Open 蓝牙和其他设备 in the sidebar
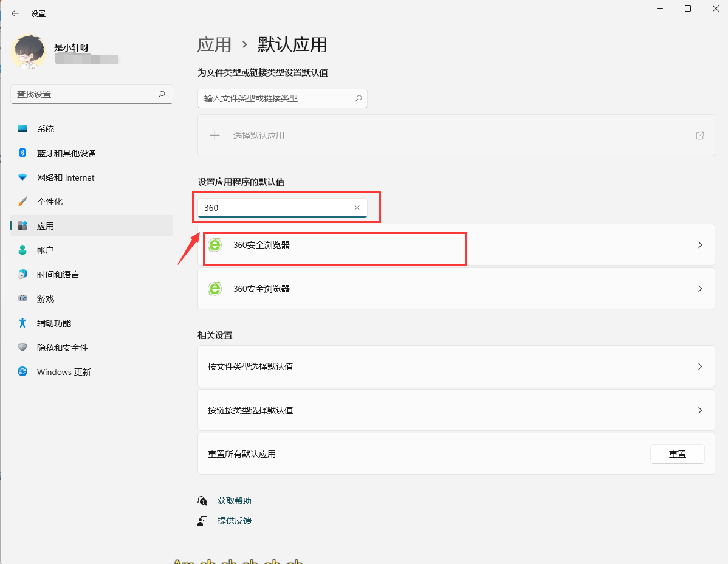The width and height of the screenshot is (728, 564). coord(66,153)
